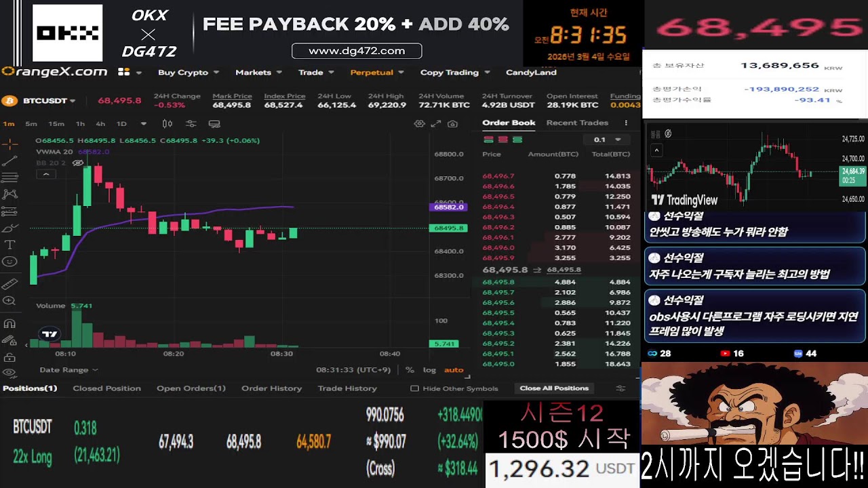This screenshot has height=488, width=868.
Task: Open the Positions(1) tab
Action: (x=30, y=388)
